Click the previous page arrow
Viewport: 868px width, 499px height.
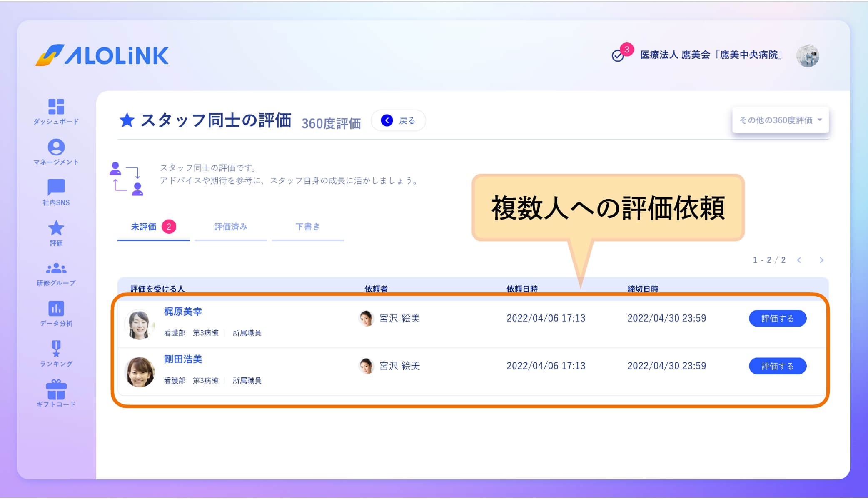point(799,259)
